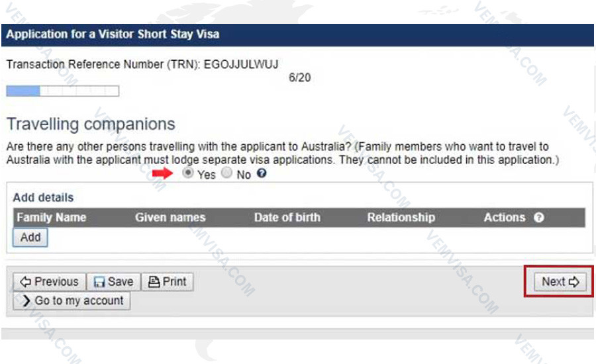Select the No radio button
Image resolution: width=596 pixels, height=364 pixels.
click(226, 174)
